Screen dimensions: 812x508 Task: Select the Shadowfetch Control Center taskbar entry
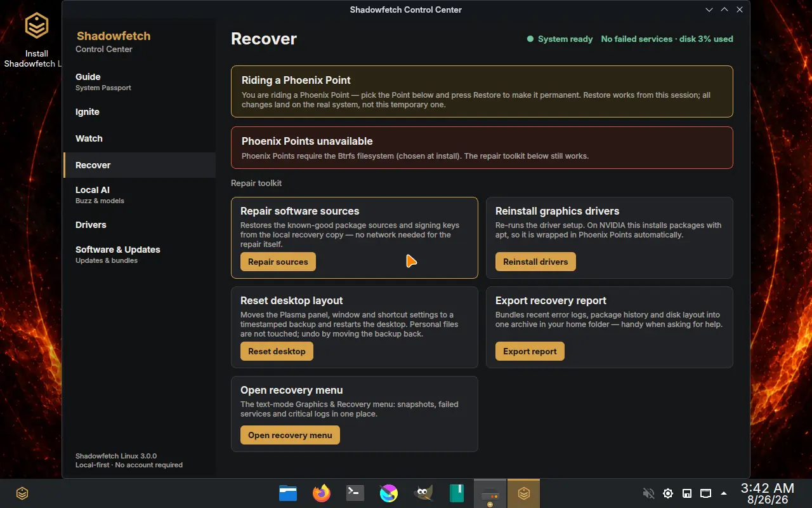point(524,493)
